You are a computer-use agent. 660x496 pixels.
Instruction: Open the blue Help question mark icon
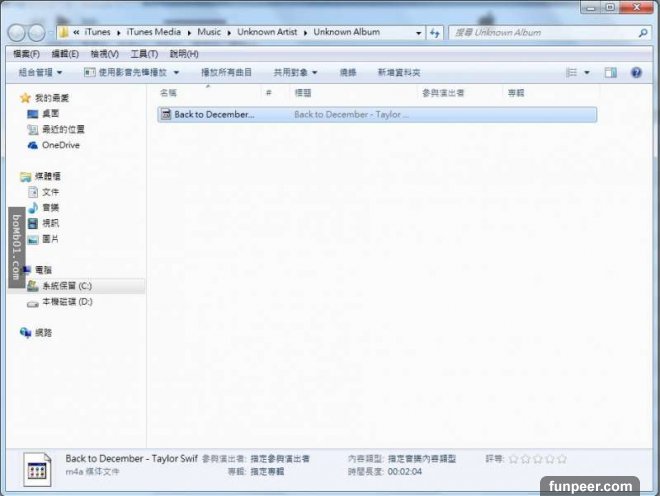pyautogui.click(x=636, y=73)
